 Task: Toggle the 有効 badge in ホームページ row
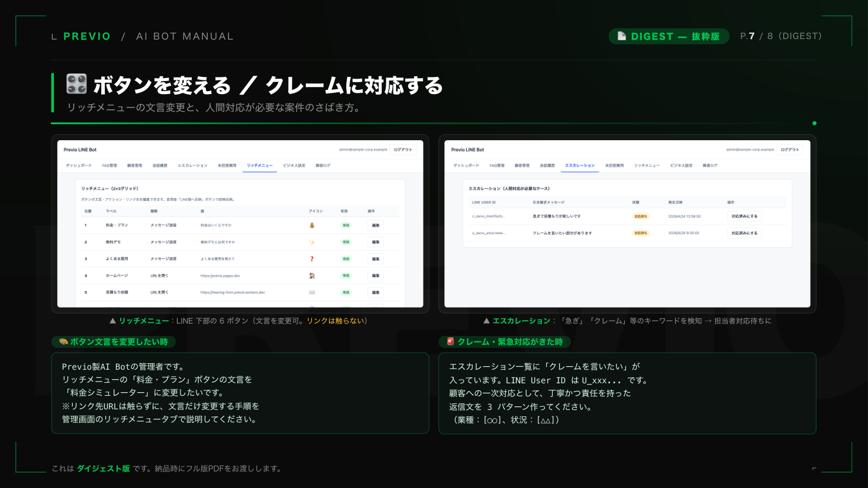point(346,276)
